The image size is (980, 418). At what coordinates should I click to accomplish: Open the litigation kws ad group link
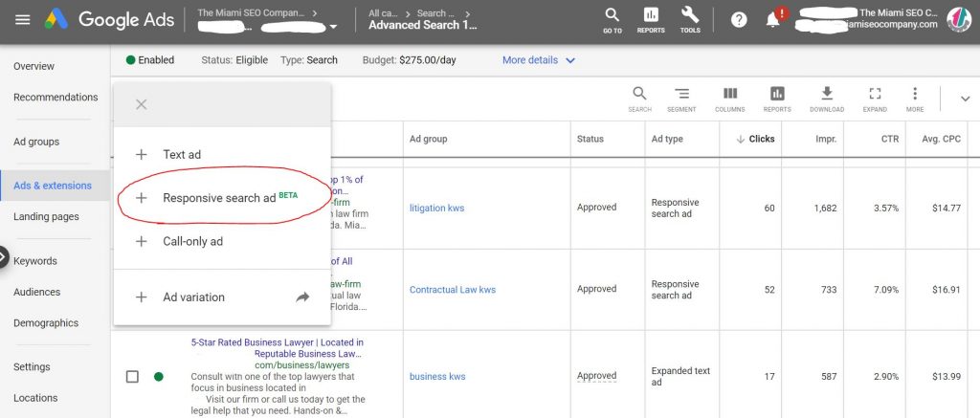(436, 208)
